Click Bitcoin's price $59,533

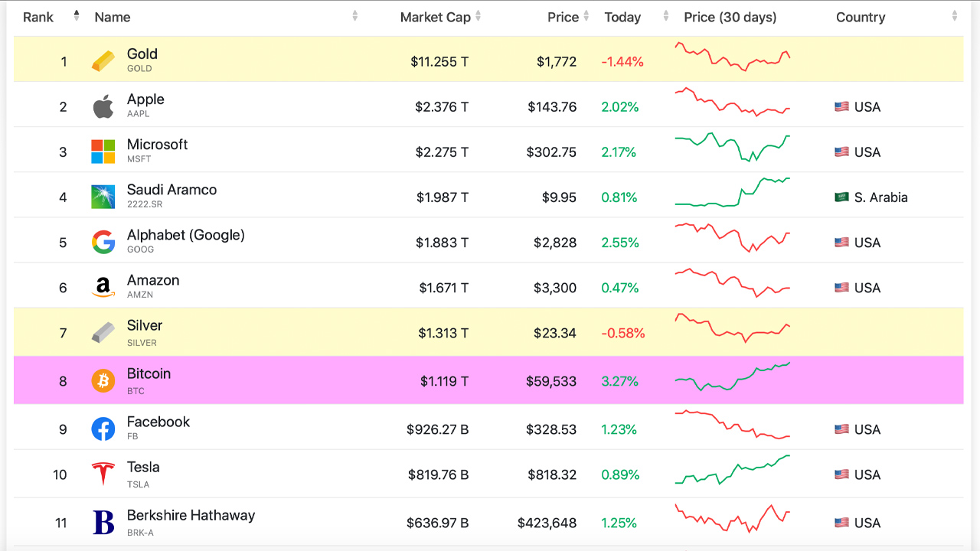pyautogui.click(x=551, y=381)
